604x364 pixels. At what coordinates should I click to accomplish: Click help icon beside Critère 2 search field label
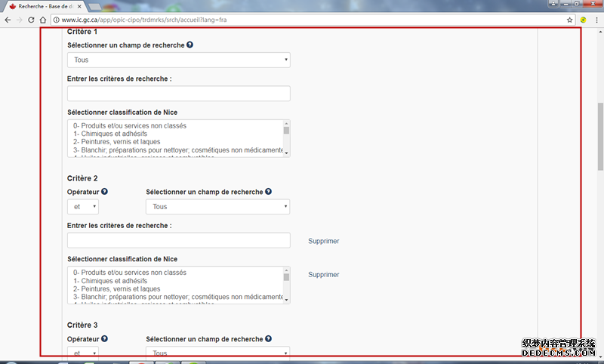coord(268,192)
